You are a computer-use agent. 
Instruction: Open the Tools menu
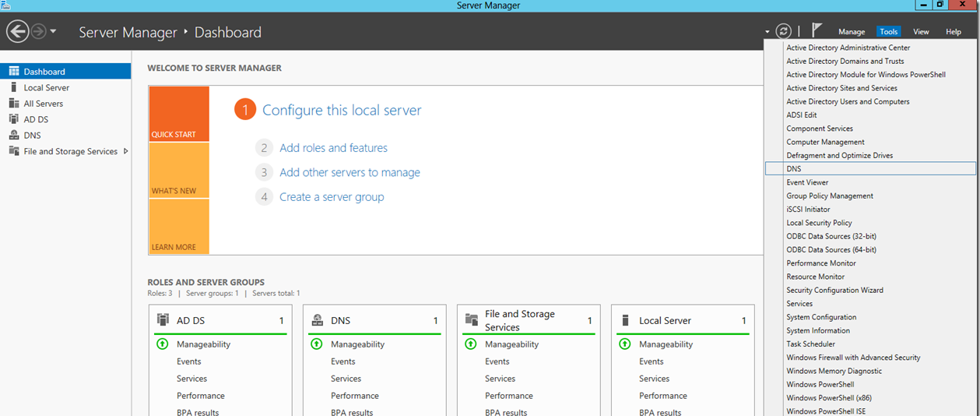888,32
